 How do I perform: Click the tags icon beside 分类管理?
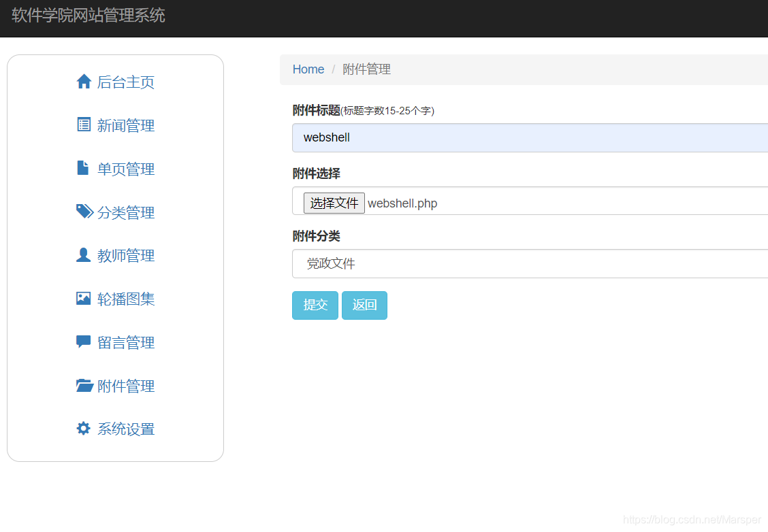click(x=84, y=212)
